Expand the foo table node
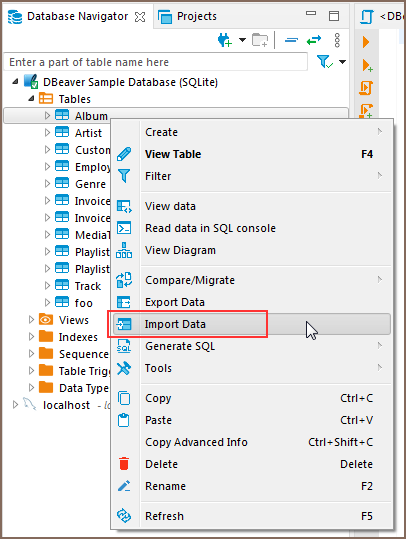Image resolution: width=406 pixels, height=539 pixels. (x=47, y=302)
